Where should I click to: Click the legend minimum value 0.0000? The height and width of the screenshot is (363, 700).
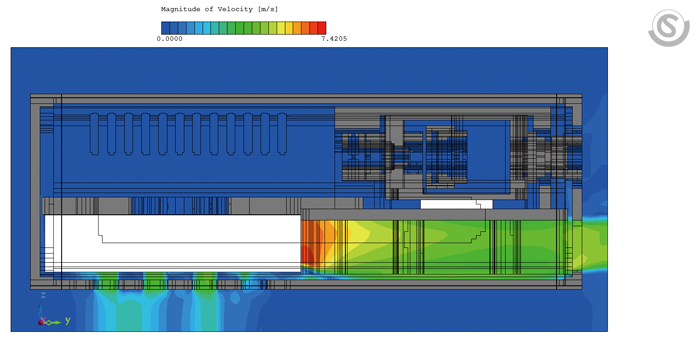pos(170,39)
